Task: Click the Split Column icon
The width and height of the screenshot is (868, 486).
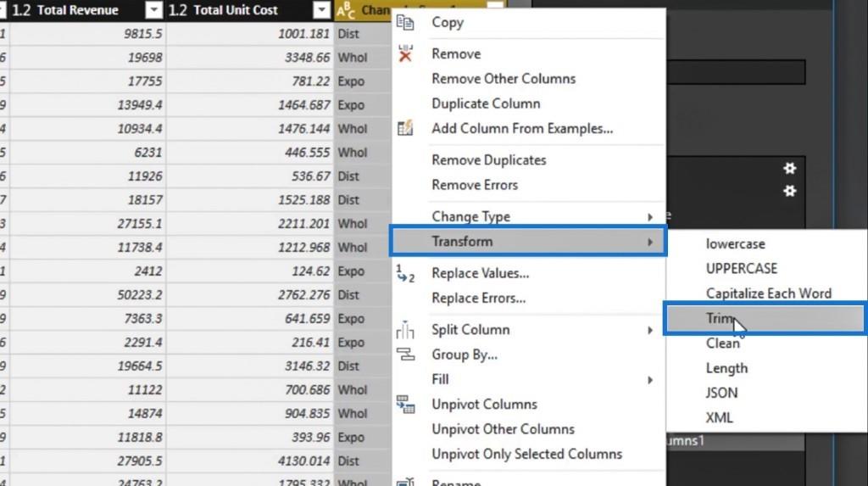Action: [x=405, y=330]
